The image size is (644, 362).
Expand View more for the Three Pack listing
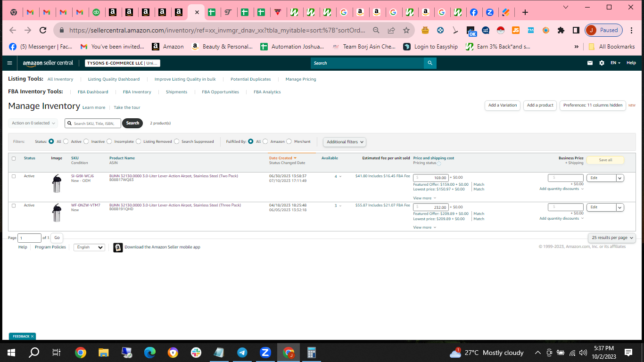pyautogui.click(x=425, y=228)
